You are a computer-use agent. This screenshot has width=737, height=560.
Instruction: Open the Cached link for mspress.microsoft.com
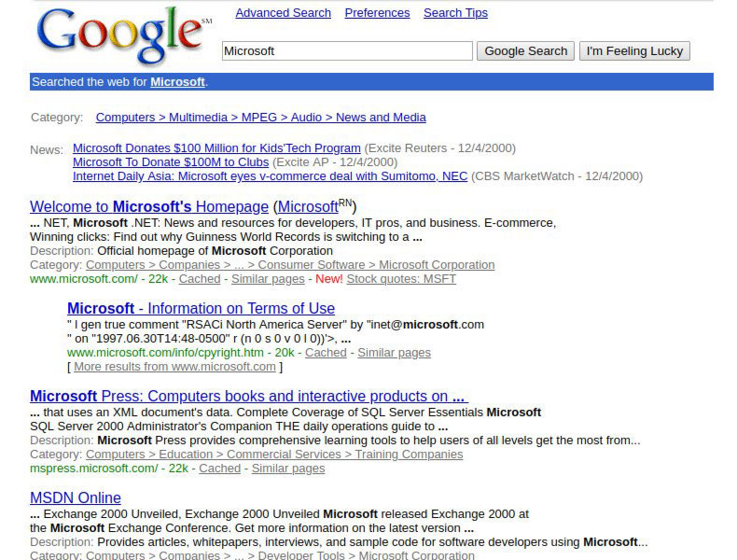(219, 469)
